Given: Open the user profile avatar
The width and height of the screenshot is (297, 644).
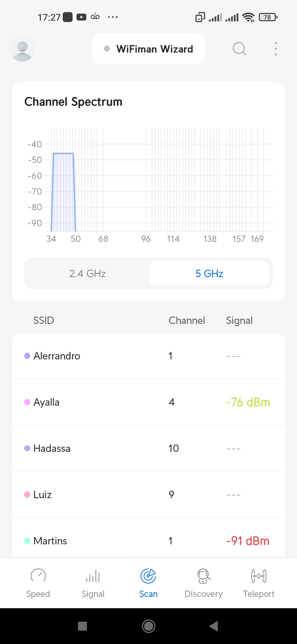Looking at the screenshot, I should click(x=22, y=49).
